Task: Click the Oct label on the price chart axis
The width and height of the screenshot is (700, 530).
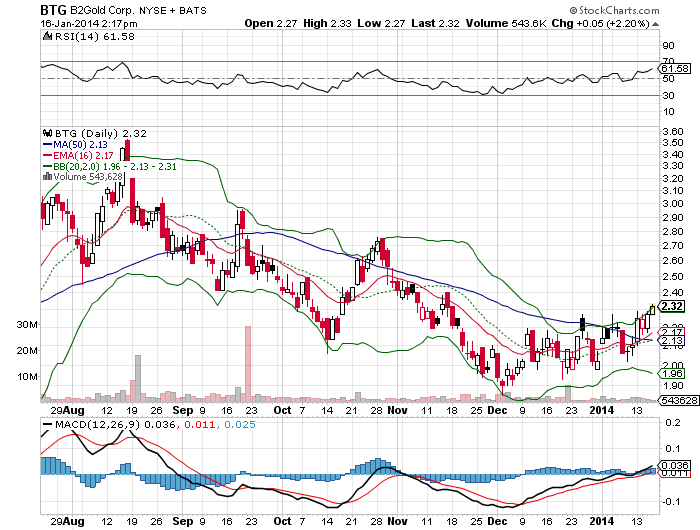Action: (282, 410)
